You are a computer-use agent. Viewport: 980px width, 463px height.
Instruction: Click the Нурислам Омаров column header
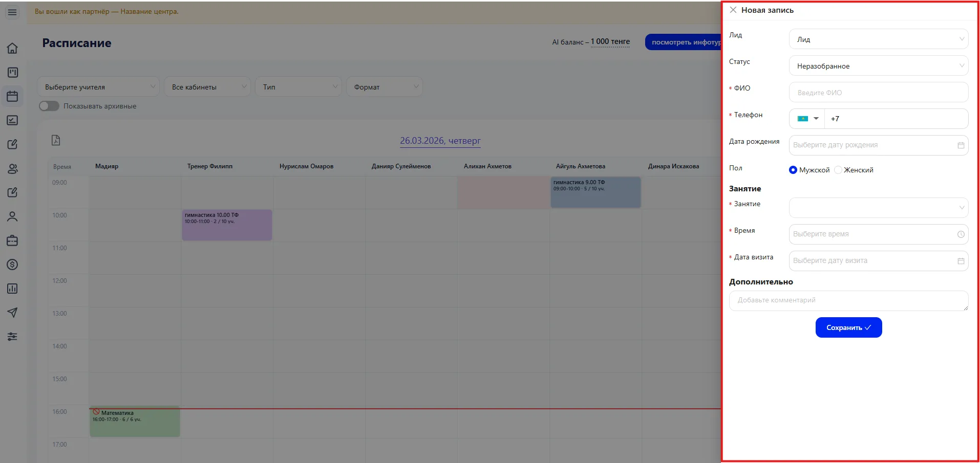[x=306, y=166]
